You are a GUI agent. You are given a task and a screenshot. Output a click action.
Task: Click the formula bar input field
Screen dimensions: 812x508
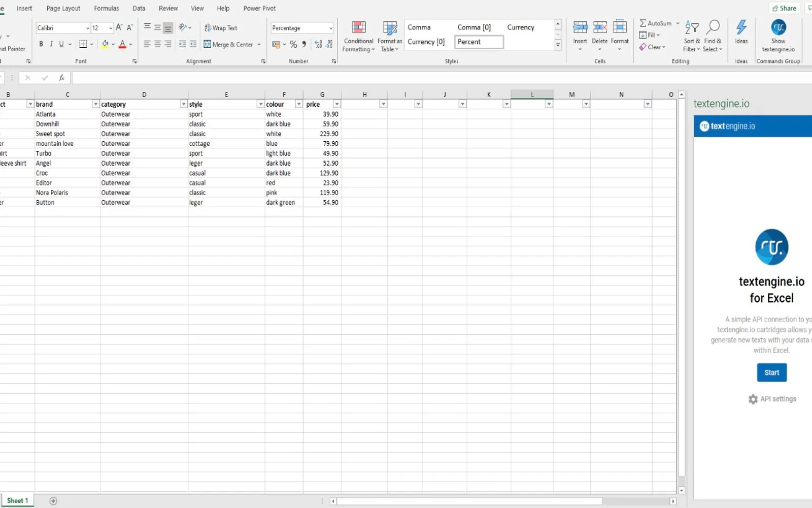pyautogui.click(x=442, y=78)
